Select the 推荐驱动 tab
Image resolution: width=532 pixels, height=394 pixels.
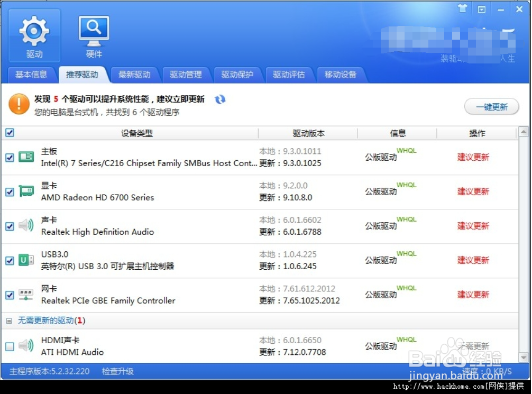[82, 75]
